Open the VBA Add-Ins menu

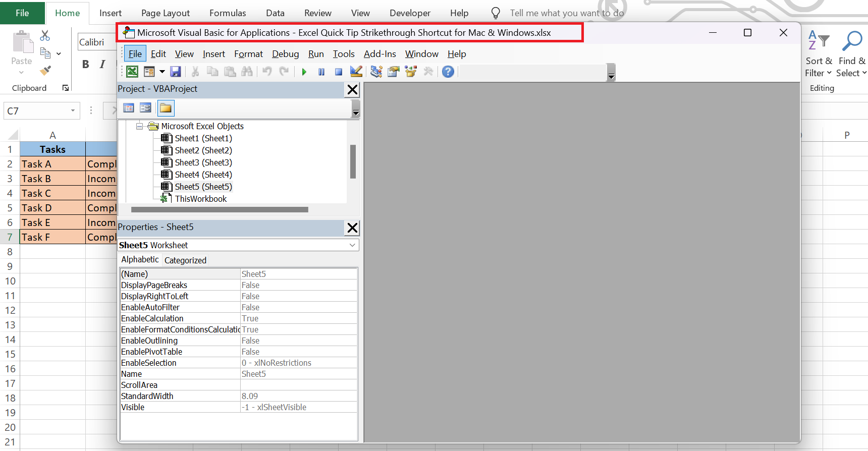click(x=379, y=53)
